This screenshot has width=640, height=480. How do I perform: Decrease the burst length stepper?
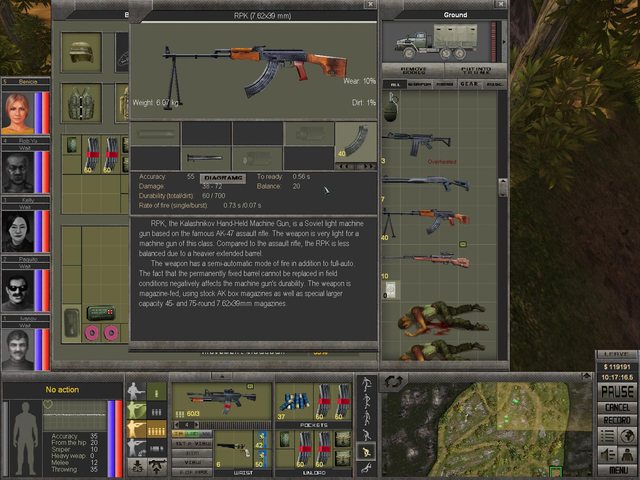177,425
